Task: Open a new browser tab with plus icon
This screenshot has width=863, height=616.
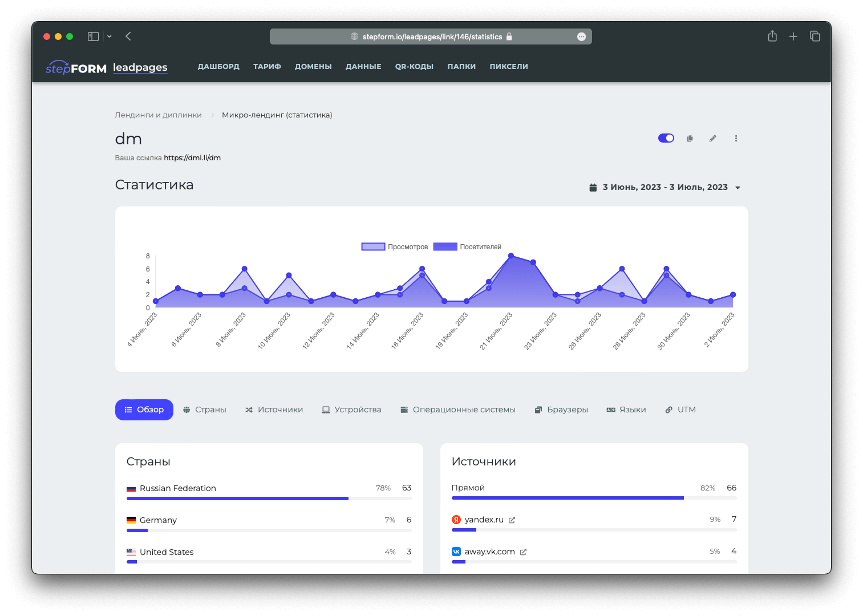Action: 793,37
